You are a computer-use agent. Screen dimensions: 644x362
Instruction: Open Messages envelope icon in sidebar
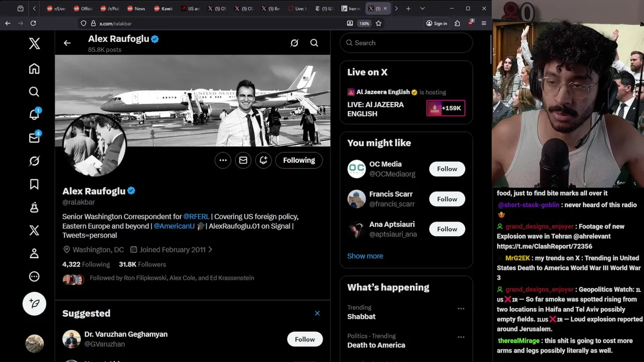pyautogui.click(x=34, y=138)
